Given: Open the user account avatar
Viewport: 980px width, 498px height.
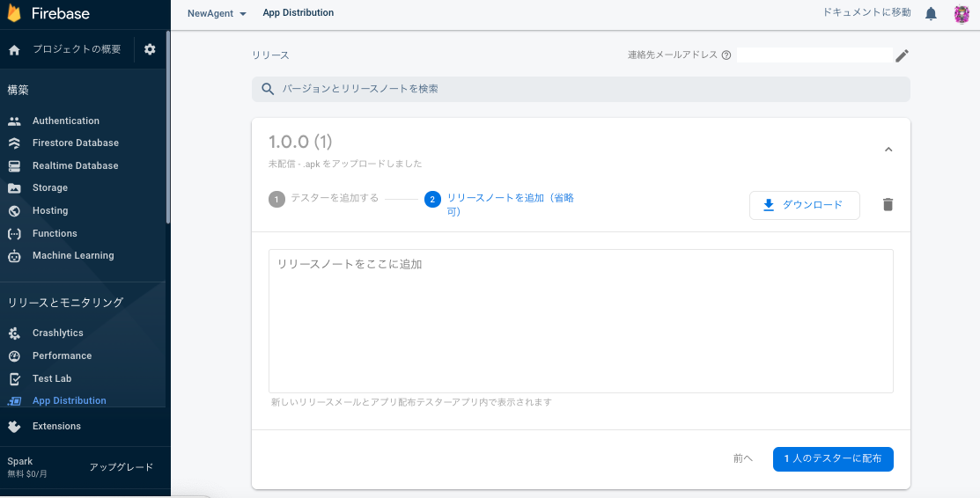Looking at the screenshot, I should click(962, 14).
